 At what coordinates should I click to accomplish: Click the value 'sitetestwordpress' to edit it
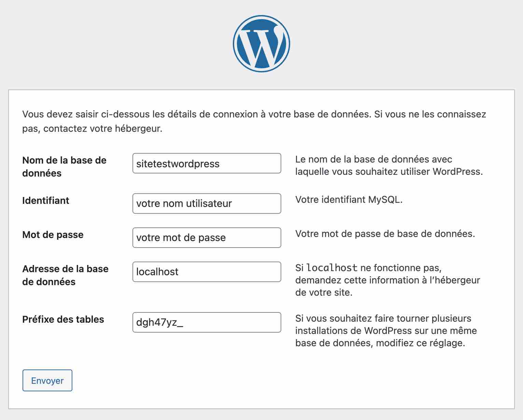pyautogui.click(x=177, y=163)
